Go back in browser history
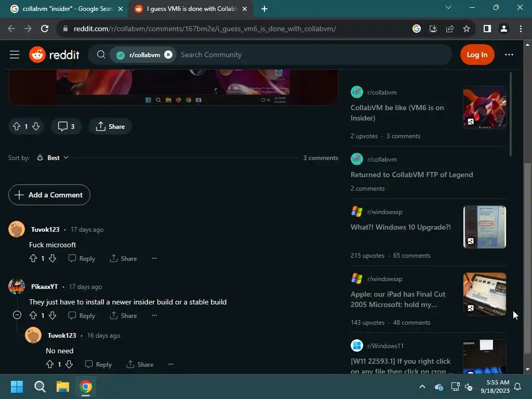 click(x=11, y=29)
